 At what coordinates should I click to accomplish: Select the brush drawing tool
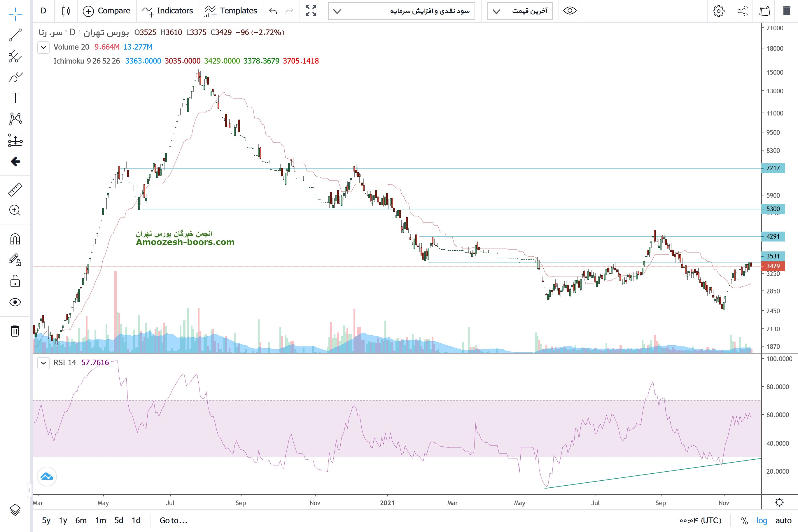pyautogui.click(x=15, y=77)
